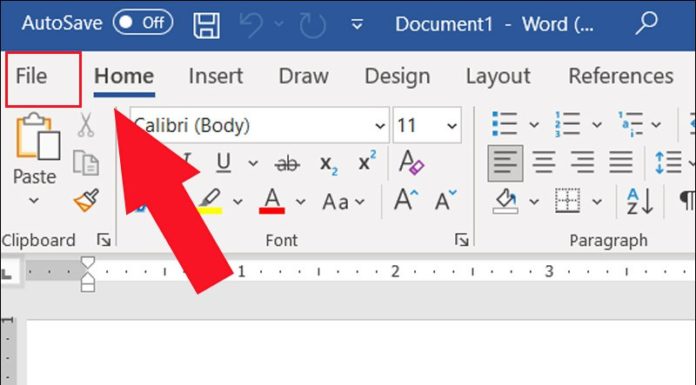Click the Redo icon in title bar
The width and height of the screenshot is (696, 385).
[312, 25]
